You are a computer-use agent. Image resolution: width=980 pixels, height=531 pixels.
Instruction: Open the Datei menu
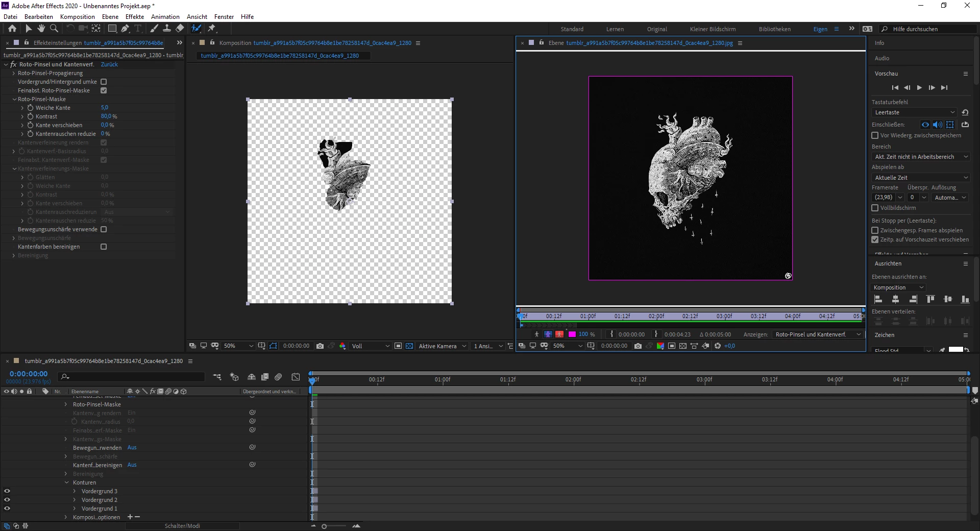click(11, 17)
